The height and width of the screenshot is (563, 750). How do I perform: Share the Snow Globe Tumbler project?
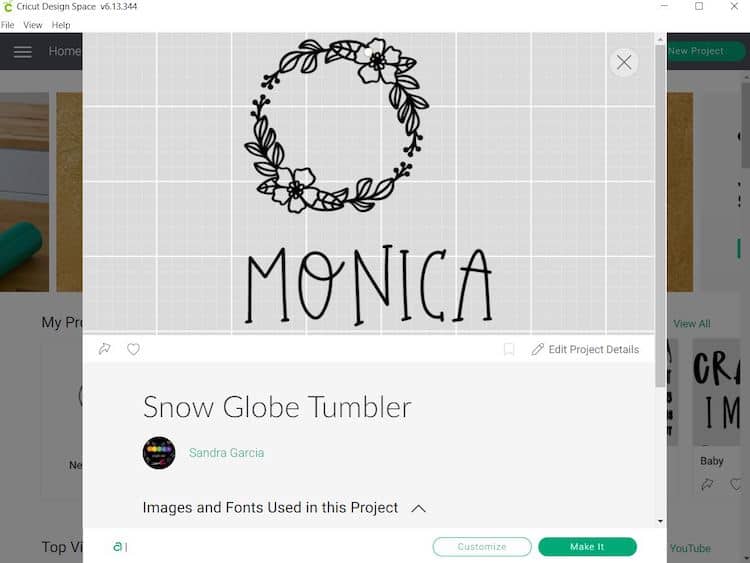pos(104,349)
